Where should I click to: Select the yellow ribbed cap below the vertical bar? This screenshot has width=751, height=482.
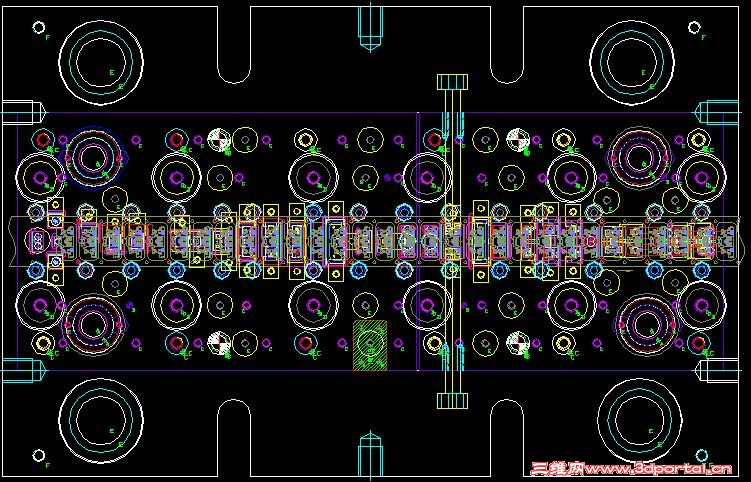pos(453,401)
